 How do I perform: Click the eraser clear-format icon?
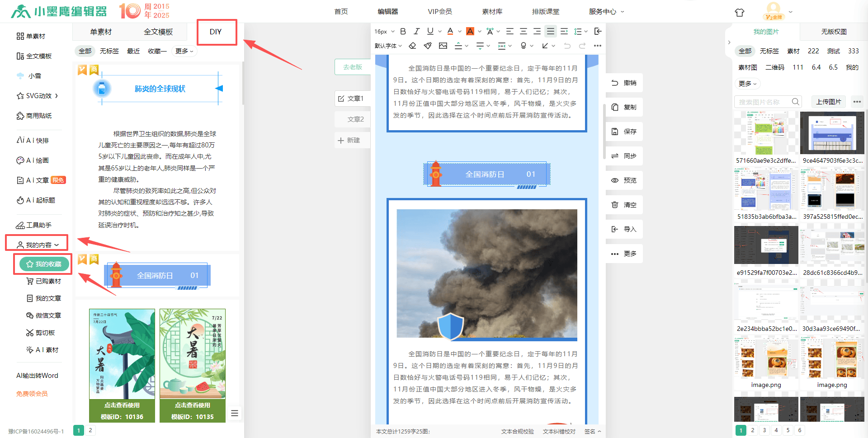tap(412, 46)
